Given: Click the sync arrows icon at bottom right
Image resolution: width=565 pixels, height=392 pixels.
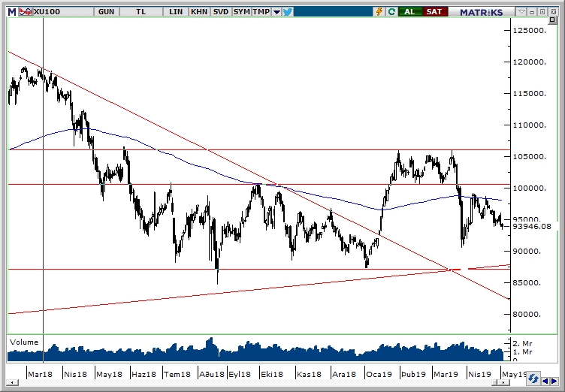Looking at the screenshot, I should point(533,378).
